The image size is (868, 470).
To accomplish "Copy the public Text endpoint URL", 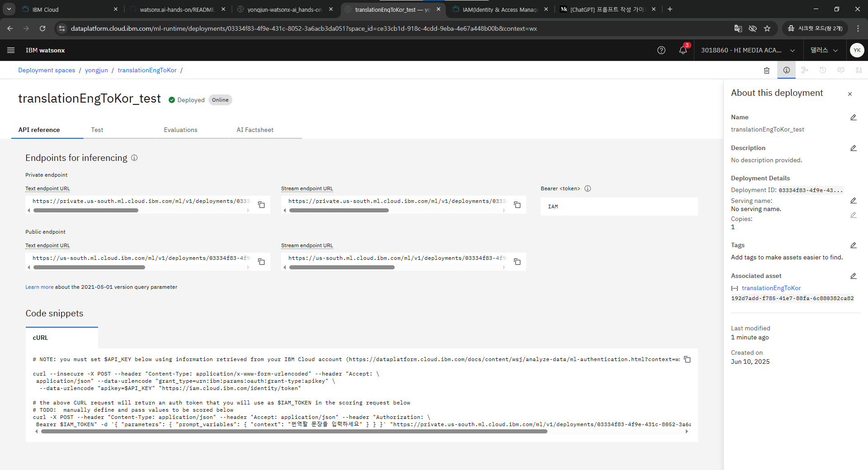I will point(261,262).
